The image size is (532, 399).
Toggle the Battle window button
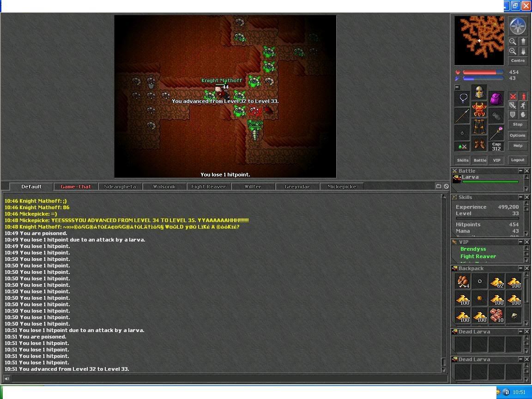click(480, 160)
